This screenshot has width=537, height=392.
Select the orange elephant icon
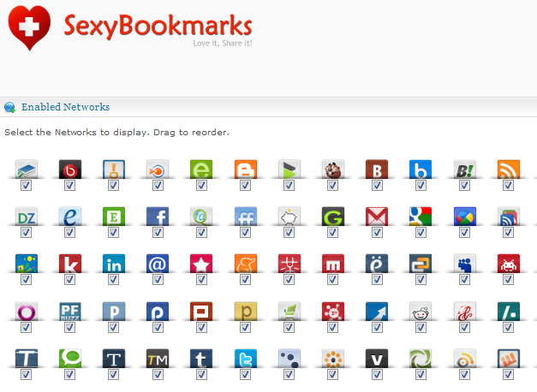point(245,264)
